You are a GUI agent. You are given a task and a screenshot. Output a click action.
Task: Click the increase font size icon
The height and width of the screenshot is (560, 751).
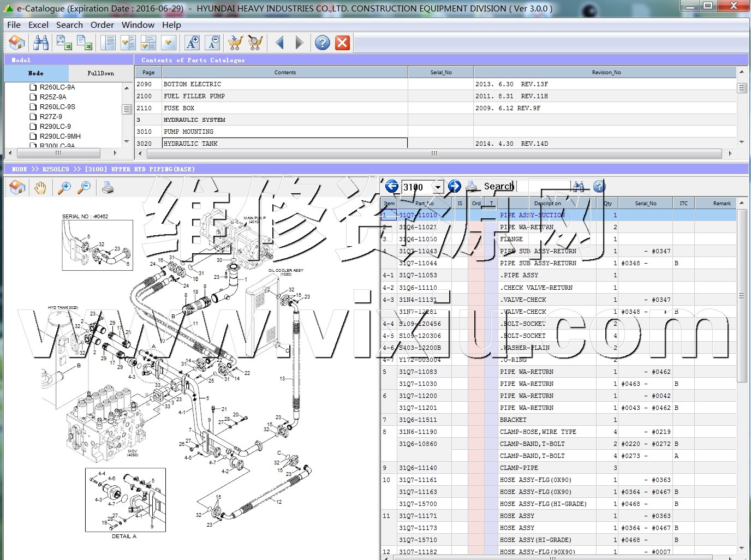coord(192,43)
